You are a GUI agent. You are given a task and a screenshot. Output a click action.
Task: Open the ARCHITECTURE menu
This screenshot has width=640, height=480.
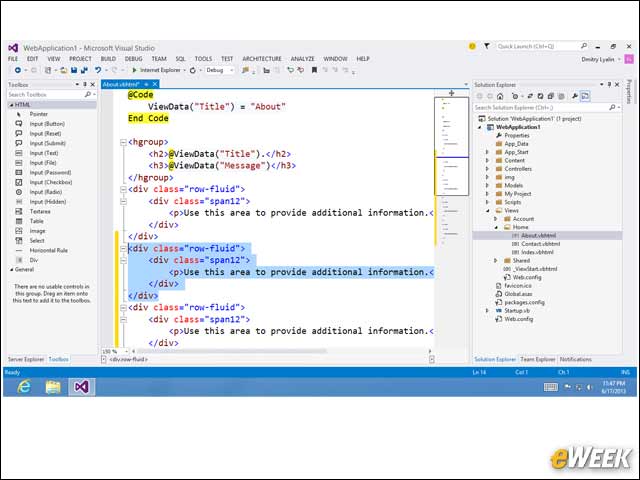262,59
